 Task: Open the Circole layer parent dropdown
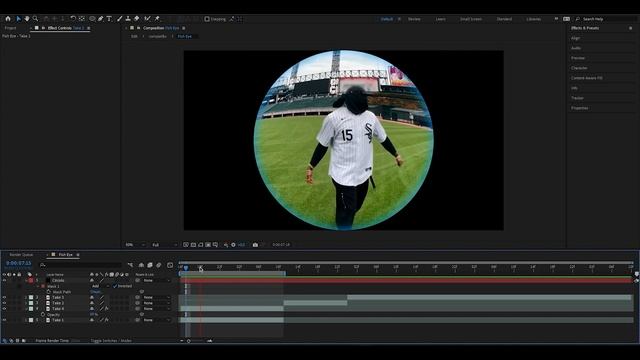(157, 280)
